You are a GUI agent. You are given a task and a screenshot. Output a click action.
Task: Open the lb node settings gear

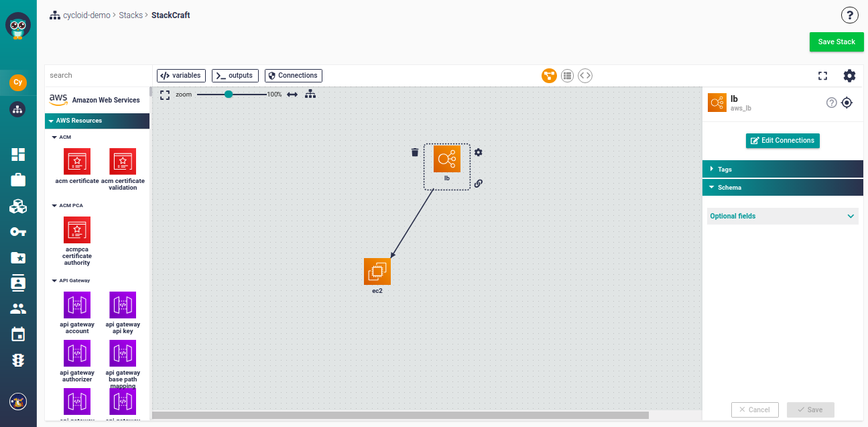click(x=479, y=152)
